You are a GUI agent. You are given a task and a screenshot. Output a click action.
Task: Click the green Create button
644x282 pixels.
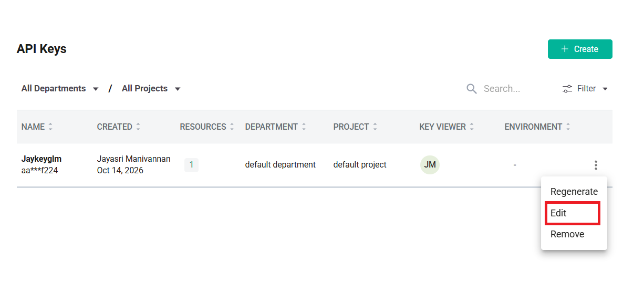(580, 49)
